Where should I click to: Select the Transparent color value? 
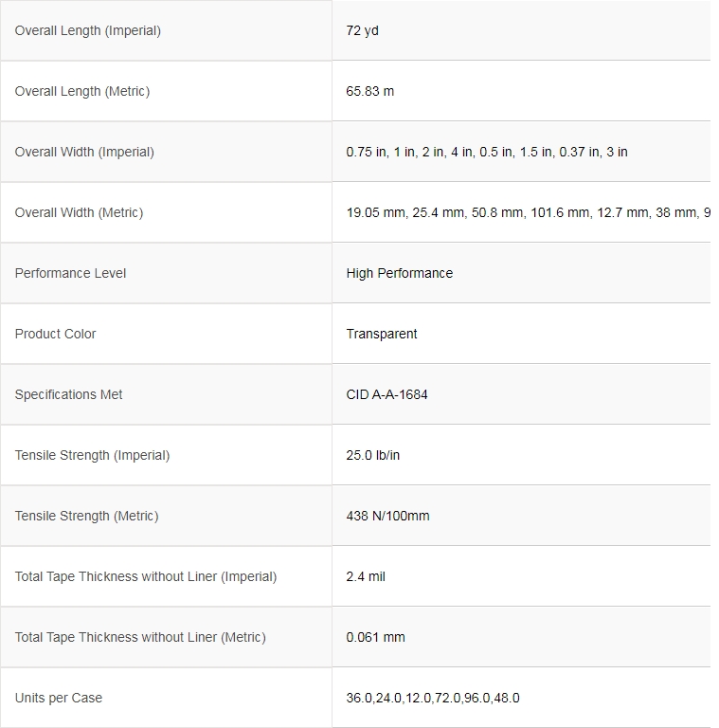pos(382,334)
